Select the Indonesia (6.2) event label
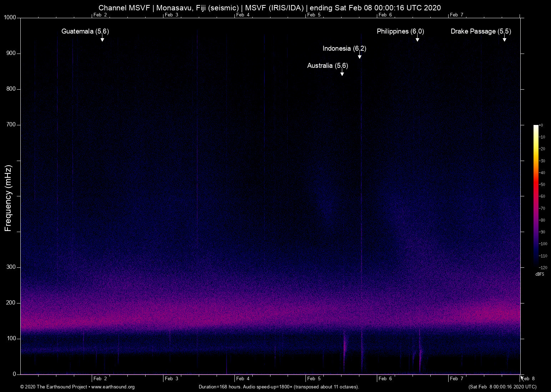551x392 pixels. 344,49
